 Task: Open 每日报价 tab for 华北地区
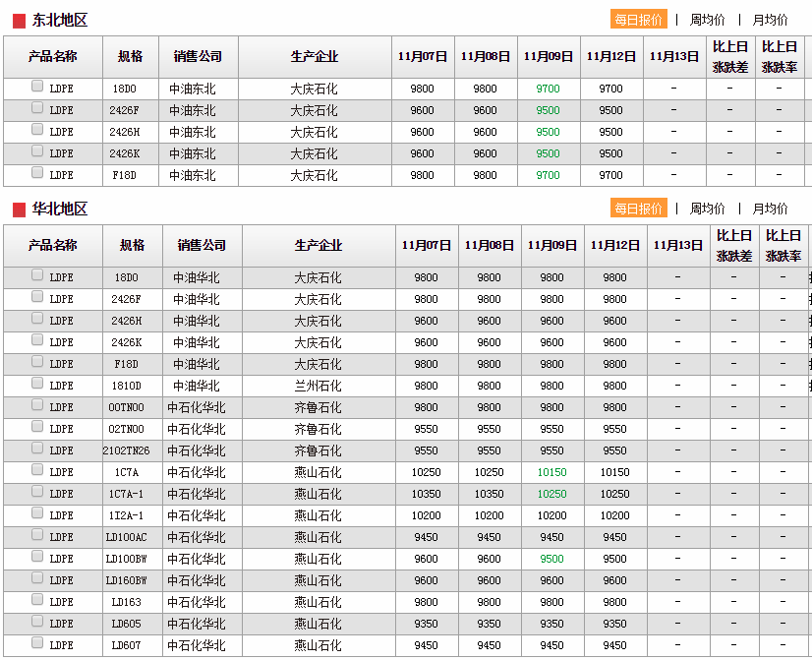click(x=639, y=209)
